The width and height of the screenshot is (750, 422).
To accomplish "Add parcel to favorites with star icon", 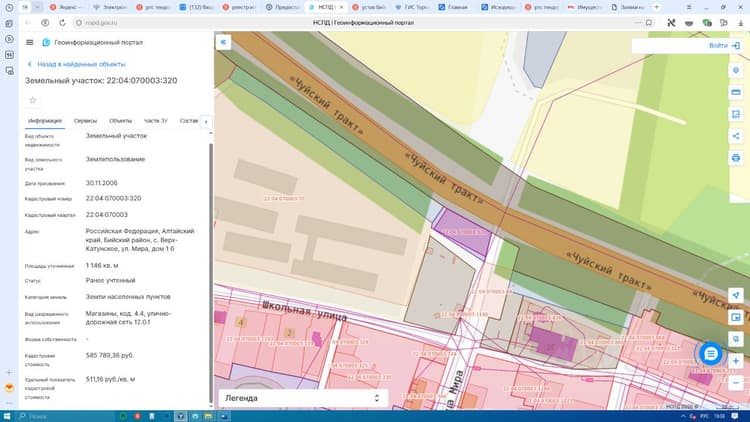I will pyautogui.click(x=33, y=100).
